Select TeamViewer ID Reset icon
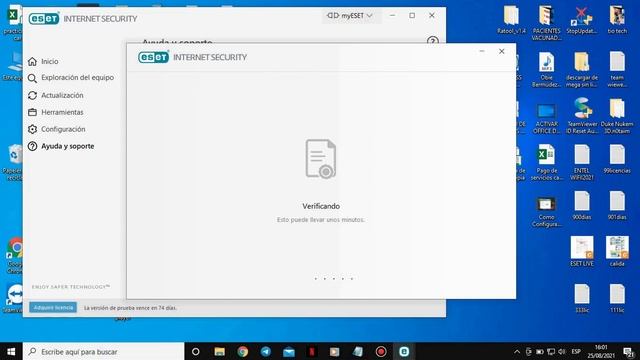The image size is (640, 360). click(582, 116)
